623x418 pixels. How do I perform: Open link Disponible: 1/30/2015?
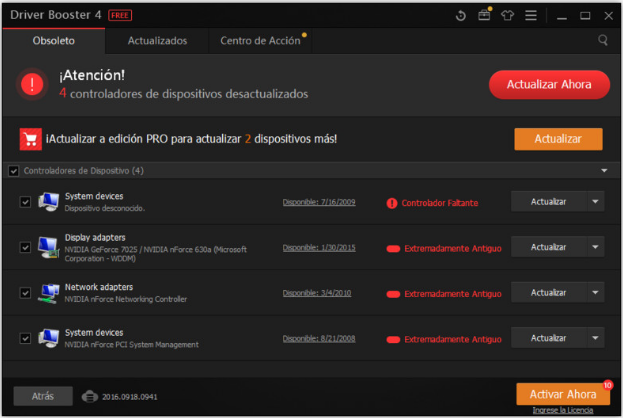click(319, 248)
